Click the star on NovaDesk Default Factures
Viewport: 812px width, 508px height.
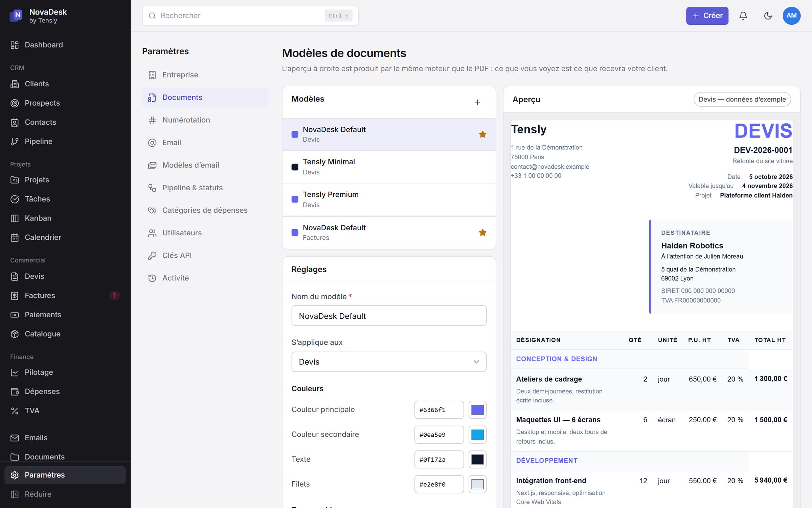pyautogui.click(x=482, y=232)
